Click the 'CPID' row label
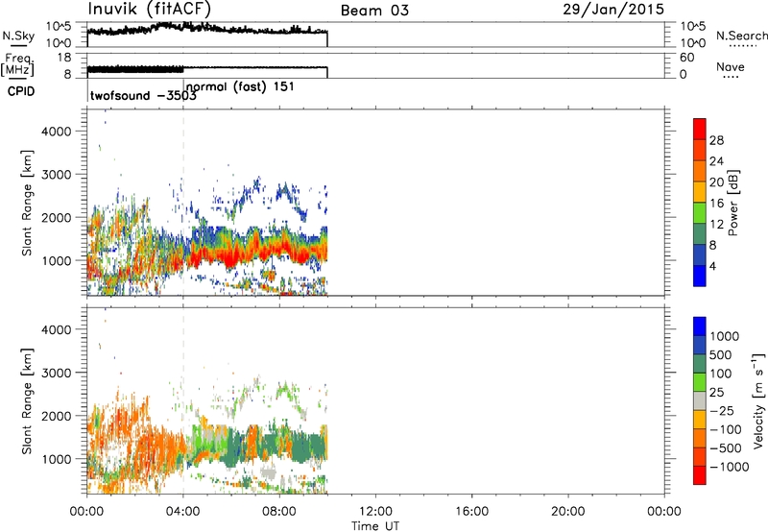Viewport: 768px width, 532px height. point(20,91)
